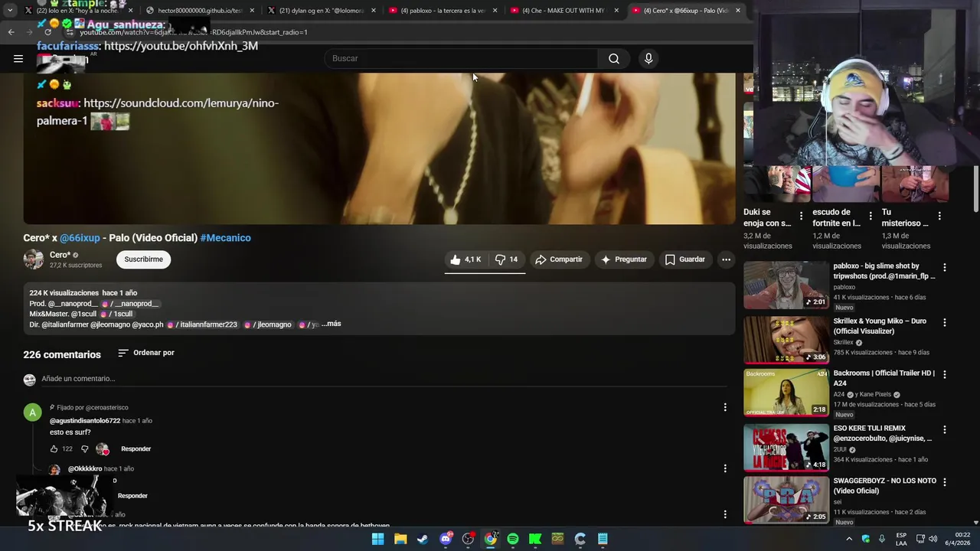Click the Buscar search field
The width and height of the screenshot is (980, 551).
point(461,59)
